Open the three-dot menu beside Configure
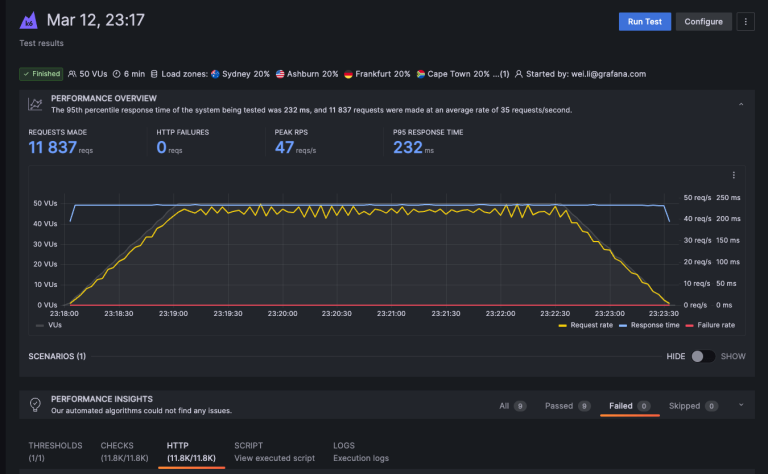Image resolution: width=768 pixels, height=474 pixels. click(746, 21)
